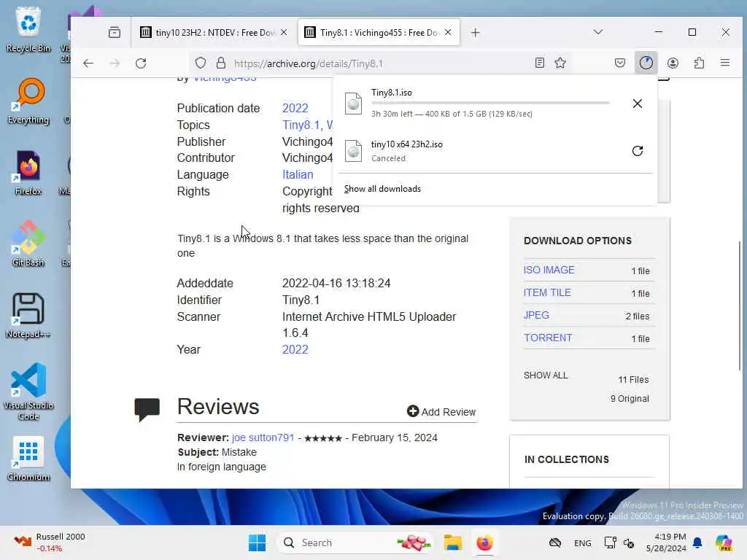This screenshot has width=747, height=560.
Task: Click the taskbar Search box
Action: pos(355,542)
